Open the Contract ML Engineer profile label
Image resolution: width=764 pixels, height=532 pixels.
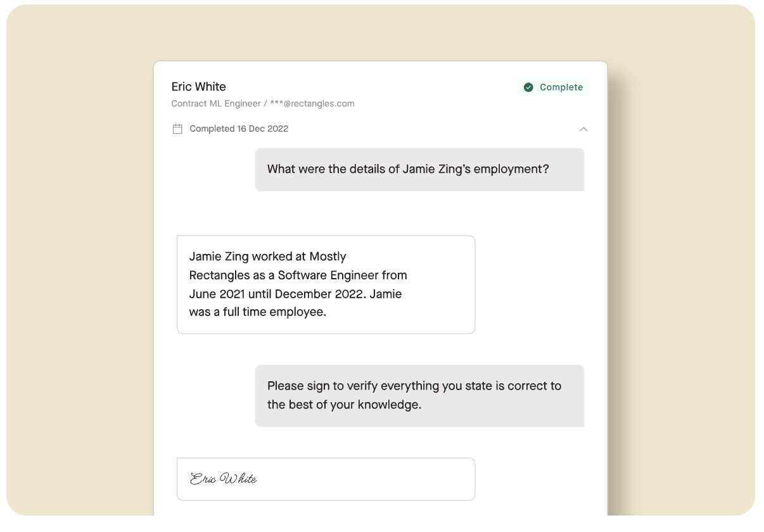click(x=215, y=103)
